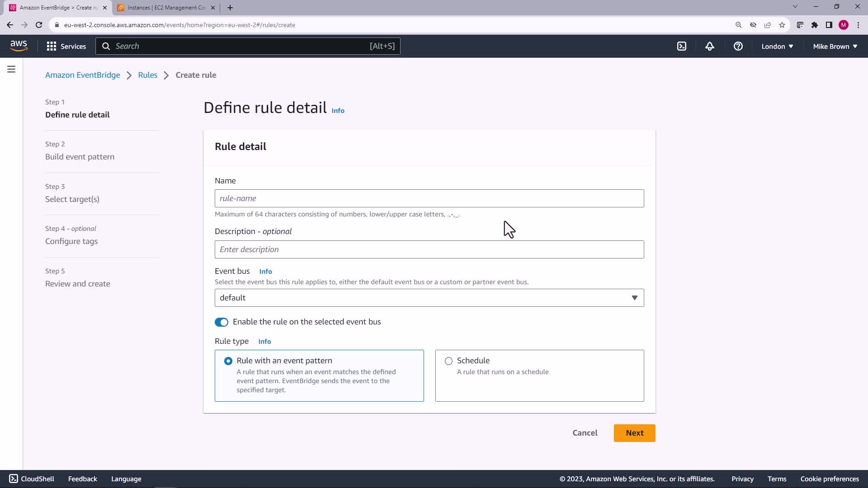Open the Mike Brown account menu
Viewport: 868px width, 488px height.
coord(835,46)
